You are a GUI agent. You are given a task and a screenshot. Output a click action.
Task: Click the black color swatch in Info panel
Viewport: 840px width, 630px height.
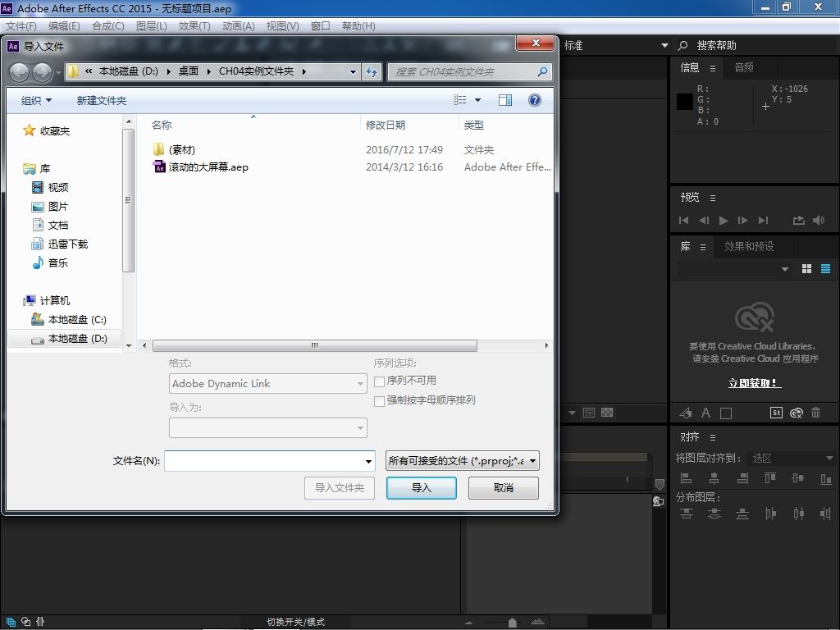685,102
